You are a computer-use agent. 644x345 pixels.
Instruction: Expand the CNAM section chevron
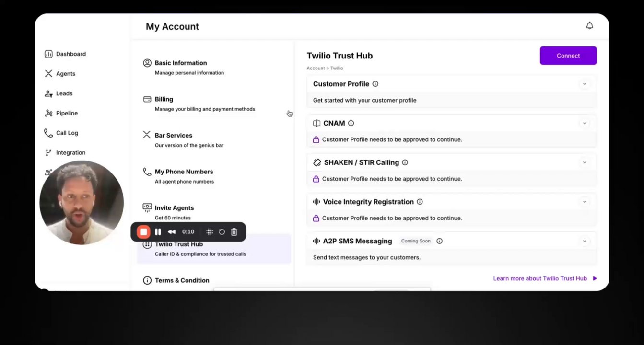click(585, 123)
